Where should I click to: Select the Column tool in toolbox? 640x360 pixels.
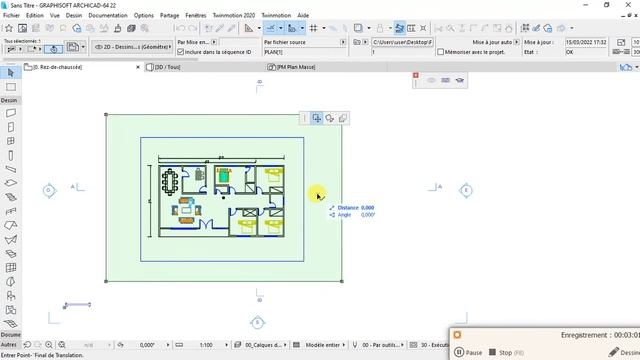point(11,156)
